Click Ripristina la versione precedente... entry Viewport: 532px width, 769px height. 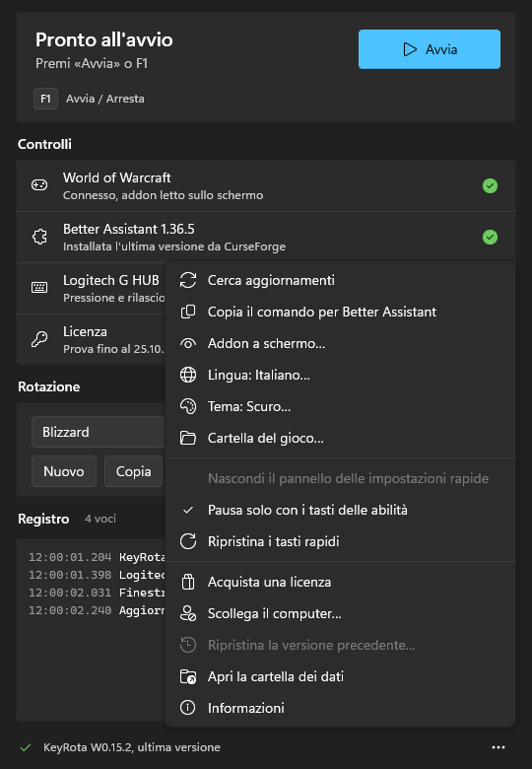click(x=341, y=645)
